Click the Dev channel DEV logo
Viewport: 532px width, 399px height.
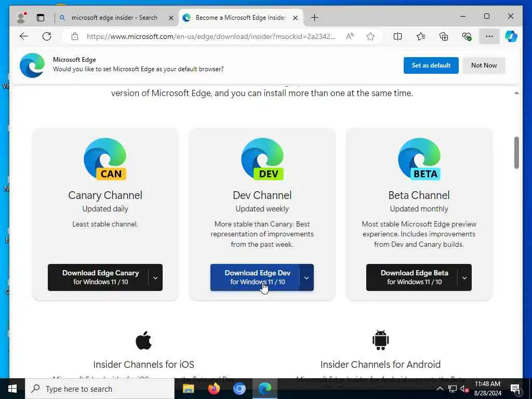tap(262, 159)
